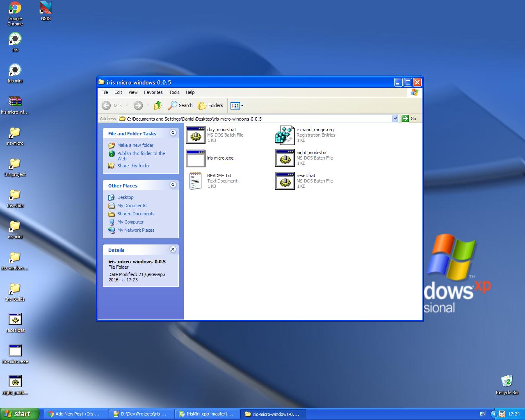
Task: Open the Help menu
Action: point(190,92)
